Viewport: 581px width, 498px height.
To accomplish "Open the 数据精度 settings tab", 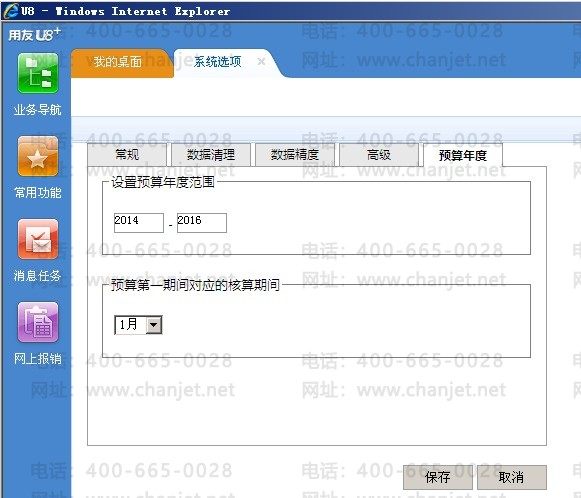I will [x=295, y=155].
